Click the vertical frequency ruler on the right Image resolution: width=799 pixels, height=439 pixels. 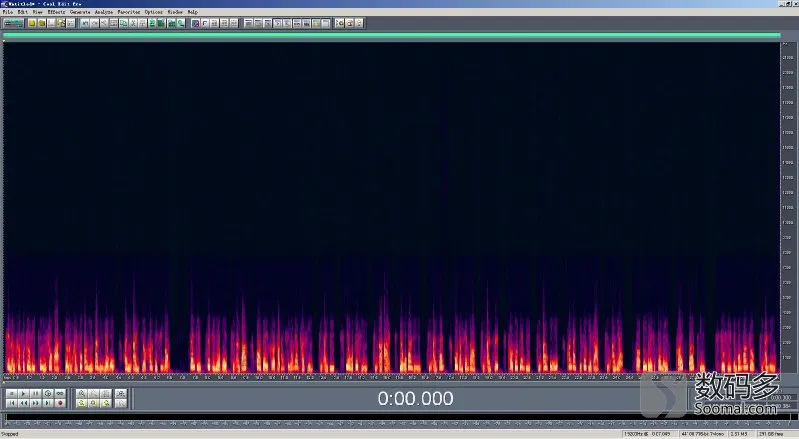[788, 207]
